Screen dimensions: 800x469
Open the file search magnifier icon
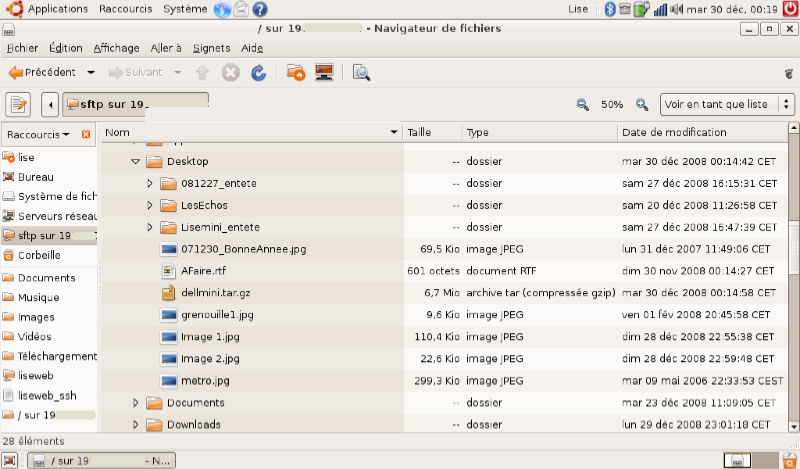click(361, 72)
